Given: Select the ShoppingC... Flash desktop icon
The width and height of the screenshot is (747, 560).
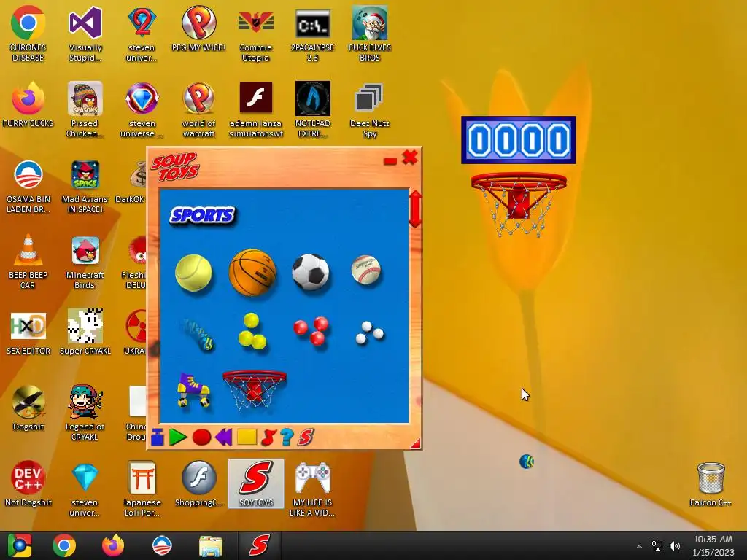Looking at the screenshot, I should 198,483.
